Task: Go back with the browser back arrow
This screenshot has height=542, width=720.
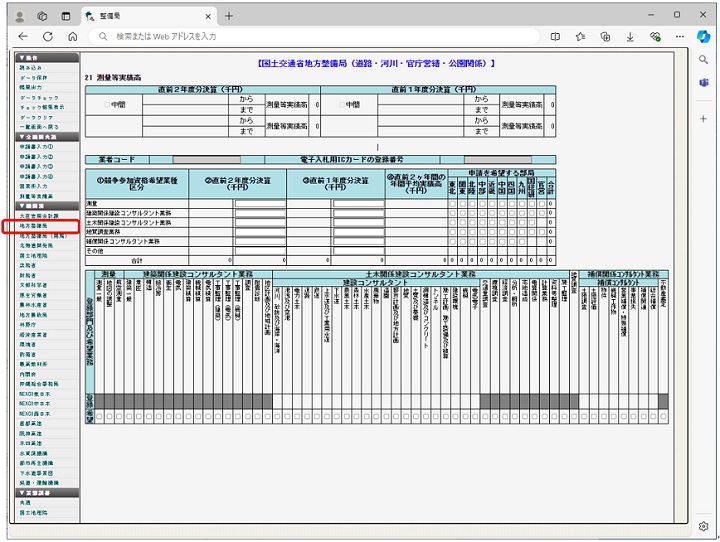Action: 23,36
